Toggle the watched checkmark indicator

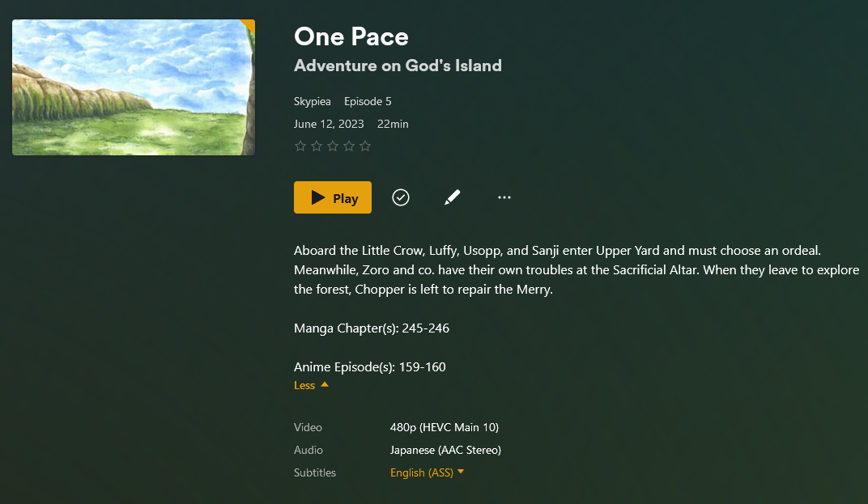[401, 197]
